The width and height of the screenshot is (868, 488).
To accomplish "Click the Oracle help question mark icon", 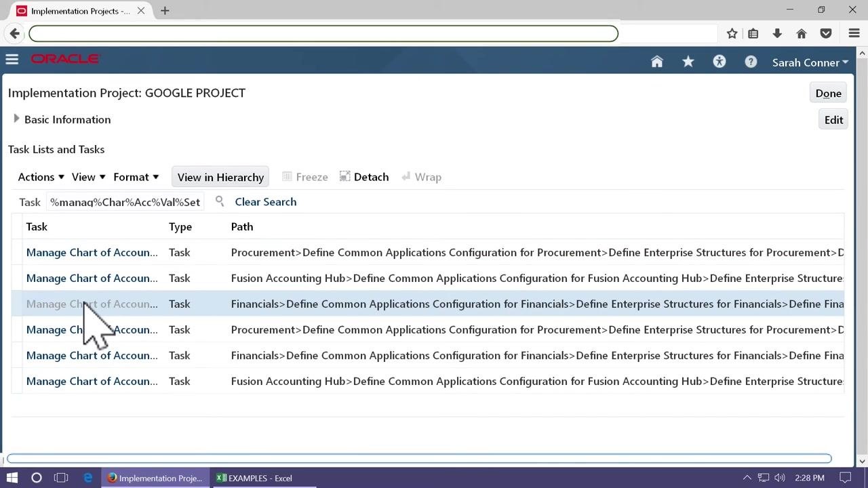I will point(751,62).
